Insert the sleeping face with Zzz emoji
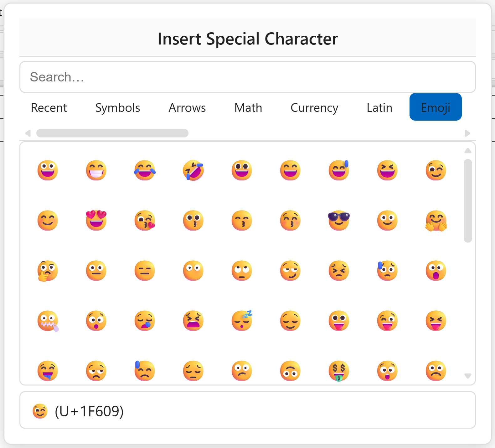Screen dimensions: 495x448 pos(242,320)
